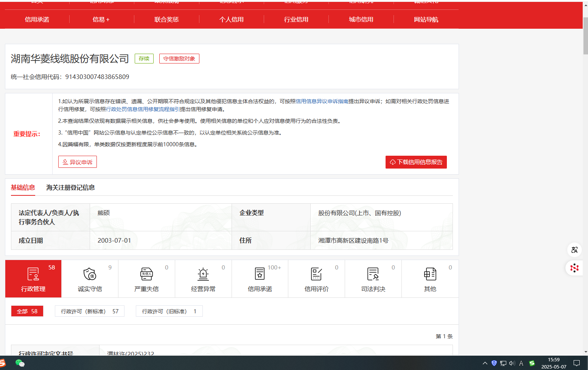Open the 司法判决 gavel document icon

(x=373, y=274)
